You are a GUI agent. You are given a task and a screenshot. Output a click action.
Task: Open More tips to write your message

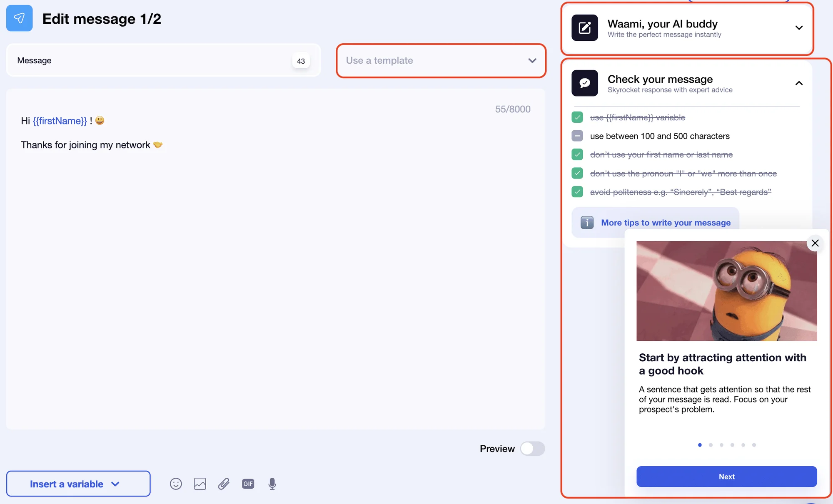click(x=666, y=223)
